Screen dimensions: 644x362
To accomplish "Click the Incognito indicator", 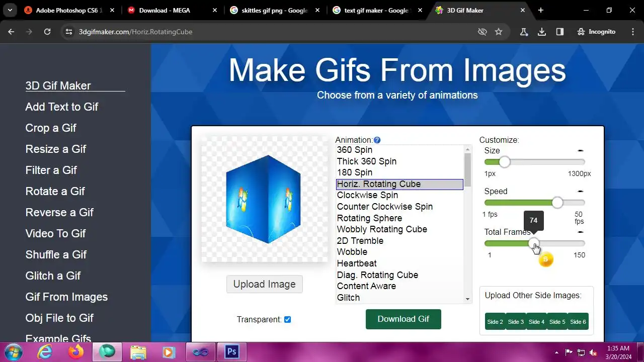I will [596, 32].
